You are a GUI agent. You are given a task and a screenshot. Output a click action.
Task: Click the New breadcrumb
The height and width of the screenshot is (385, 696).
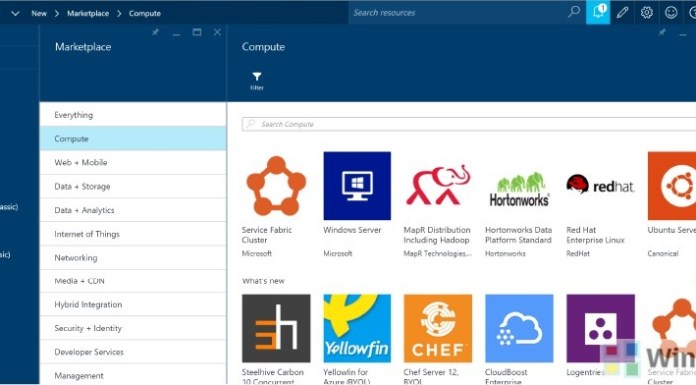pos(39,13)
